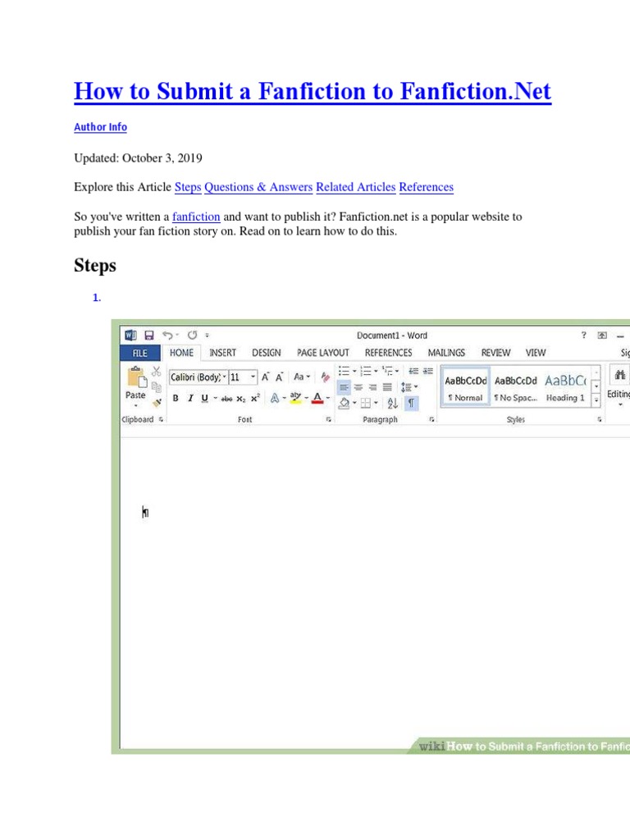The image size is (630, 840).
Task: Apply the Heading 1 style
Action: tap(565, 388)
